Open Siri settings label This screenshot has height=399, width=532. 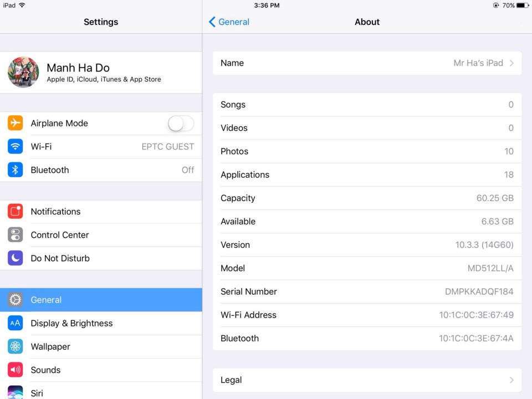pos(37,393)
